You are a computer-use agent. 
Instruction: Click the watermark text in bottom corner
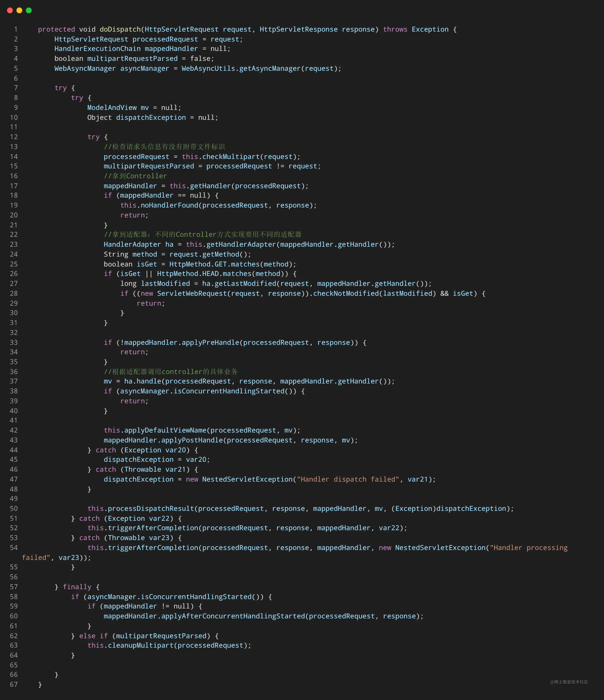click(x=569, y=682)
